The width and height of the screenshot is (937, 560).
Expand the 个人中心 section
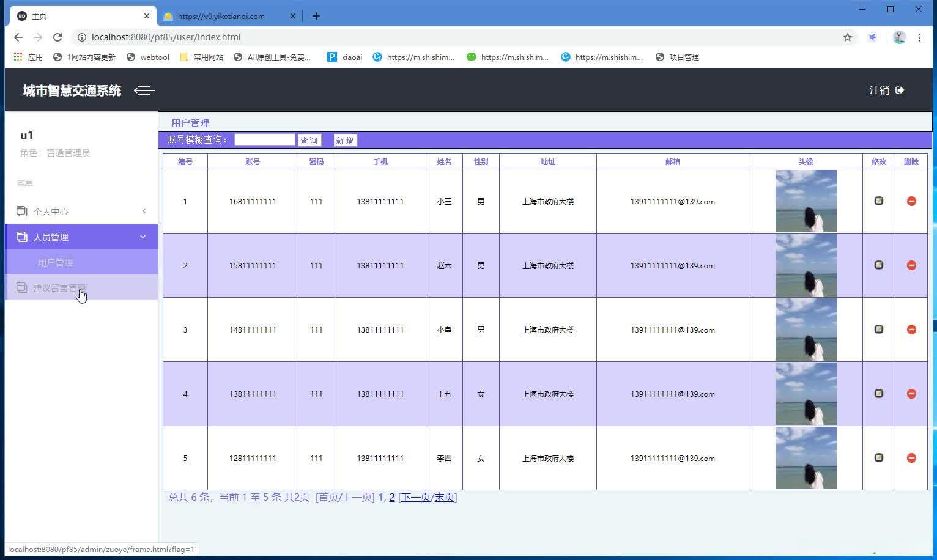pyautogui.click(x=144, y=211)
